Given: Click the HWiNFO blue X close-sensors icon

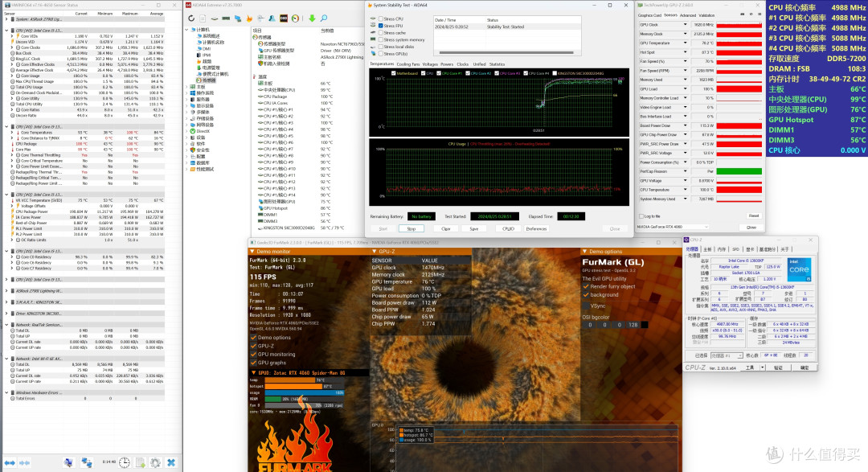Looking at the screenshot, I should point(171,462).
